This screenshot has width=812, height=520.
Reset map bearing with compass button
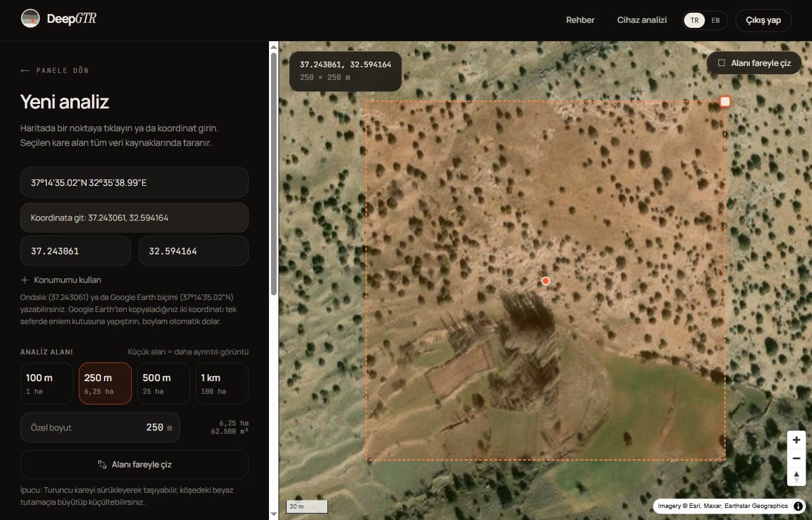(796, 476)
